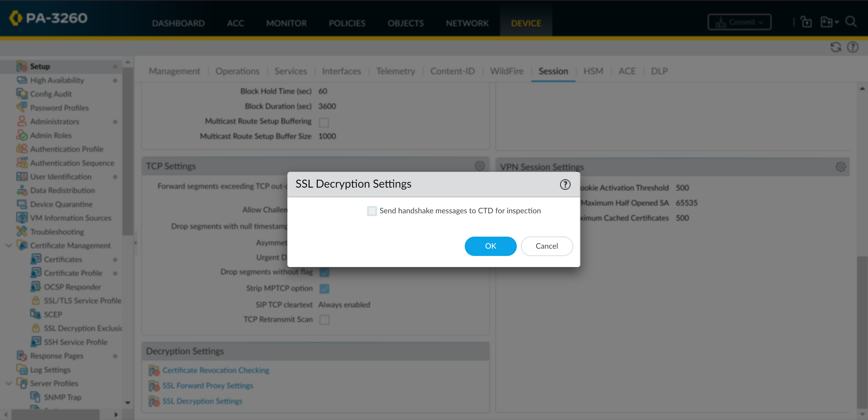Toggle the TCP Retransmit Scan checkbox
This screenshot has height=420, width=868.
pos(324,320)
